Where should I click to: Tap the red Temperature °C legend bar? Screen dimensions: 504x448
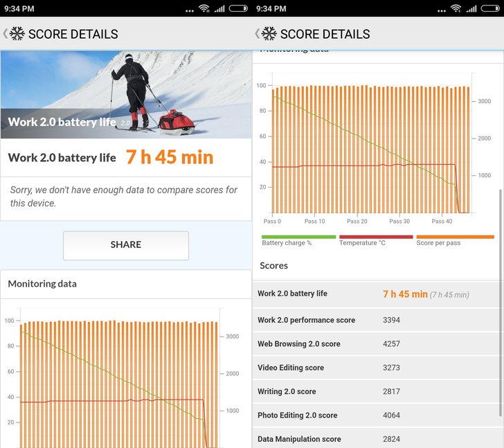click(376, 237)
